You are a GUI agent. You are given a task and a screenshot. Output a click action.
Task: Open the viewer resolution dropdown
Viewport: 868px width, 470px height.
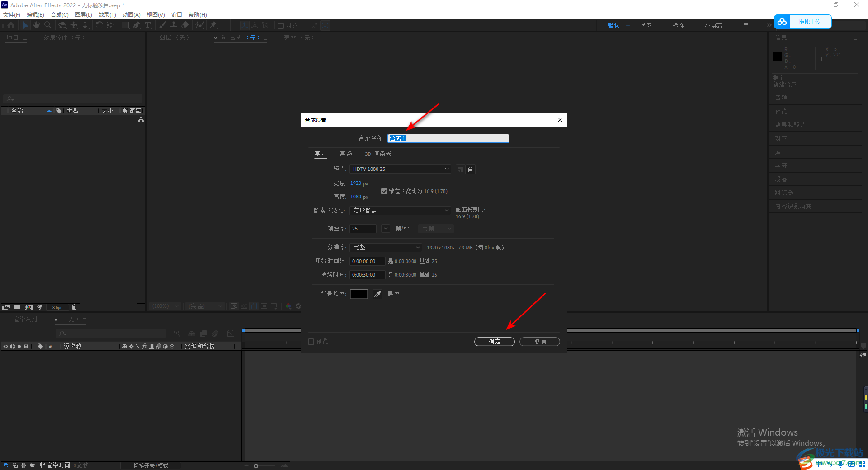[205, 306]
